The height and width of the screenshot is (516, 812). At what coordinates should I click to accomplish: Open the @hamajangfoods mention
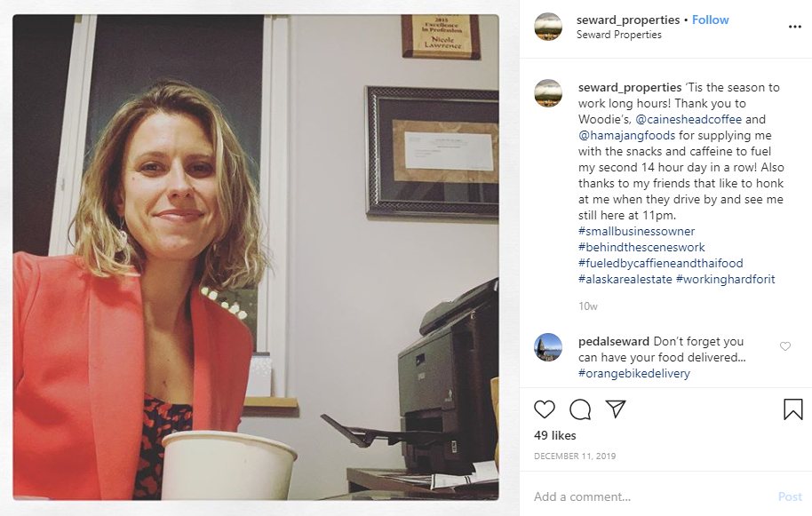pyautogui.click(x=626, y=136)
